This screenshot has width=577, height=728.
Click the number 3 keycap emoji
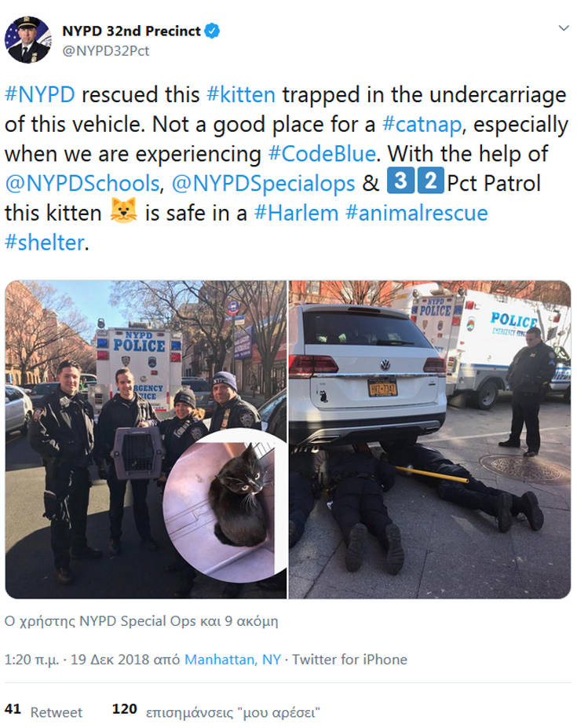pos(400,181)
